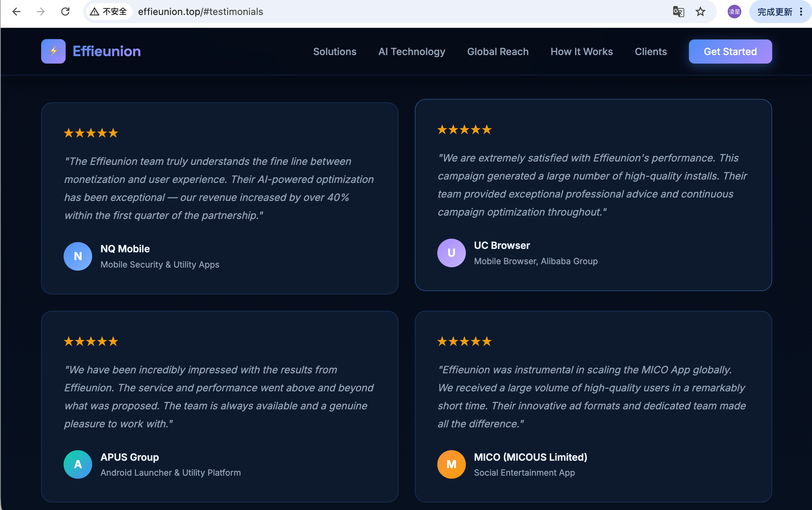
Task: Click the Effieunion lightning bolt logo
Action: (x=53, y=51)
